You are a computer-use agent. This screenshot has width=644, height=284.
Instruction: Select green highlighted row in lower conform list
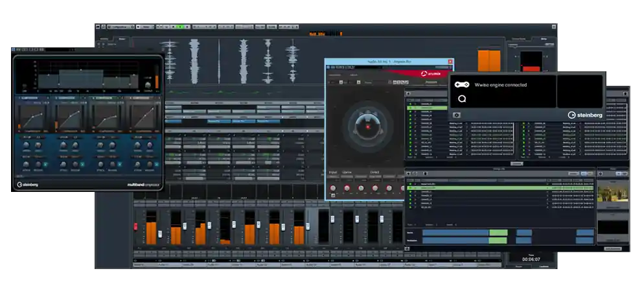[500, 188]
